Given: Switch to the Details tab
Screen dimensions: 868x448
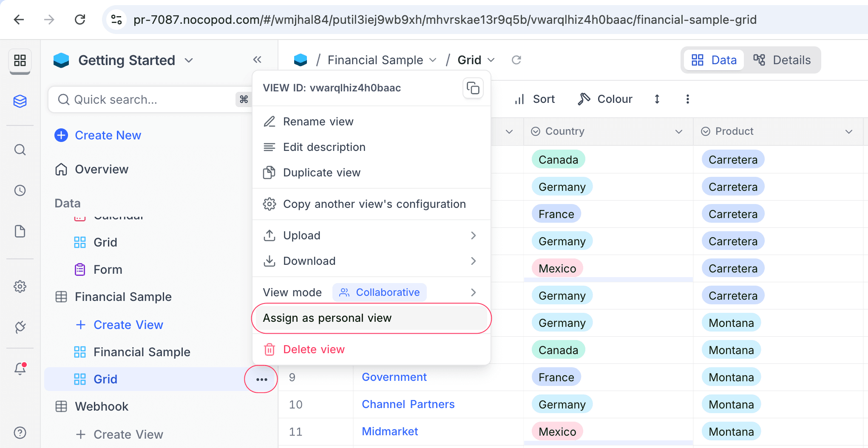Looking at the screenshot, I should click(782, 60).
